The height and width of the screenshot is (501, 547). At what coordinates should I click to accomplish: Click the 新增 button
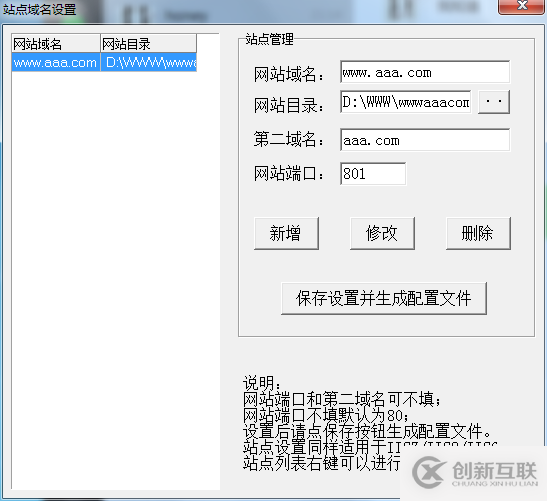[x=286, y=233]
